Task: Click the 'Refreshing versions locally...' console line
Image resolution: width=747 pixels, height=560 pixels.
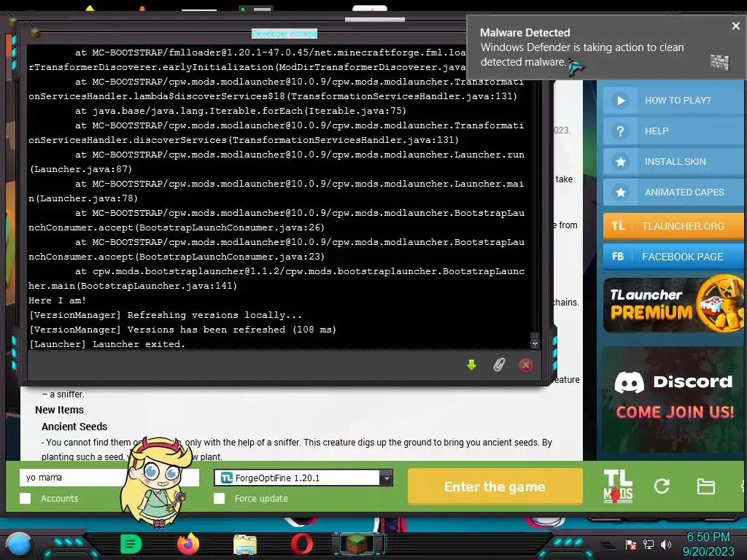Action: coord(165,315)
